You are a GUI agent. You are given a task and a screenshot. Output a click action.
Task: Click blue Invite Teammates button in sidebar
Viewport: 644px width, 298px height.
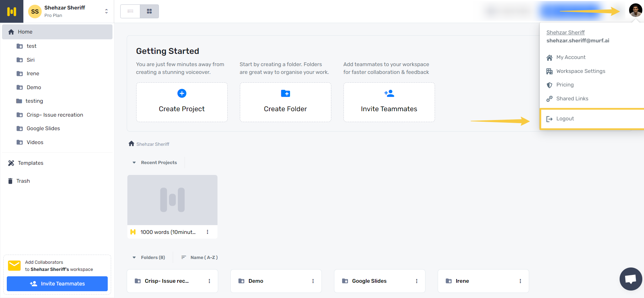pos(57,284)
